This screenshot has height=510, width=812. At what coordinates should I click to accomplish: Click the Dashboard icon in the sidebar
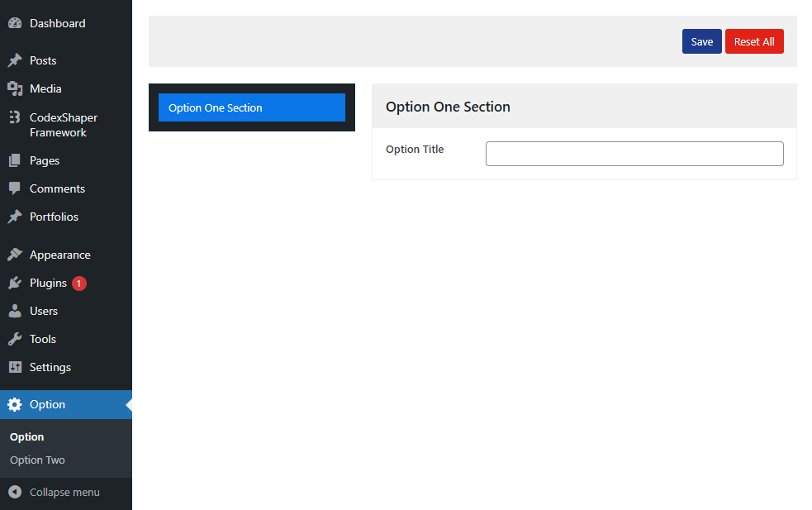point(13,22)
